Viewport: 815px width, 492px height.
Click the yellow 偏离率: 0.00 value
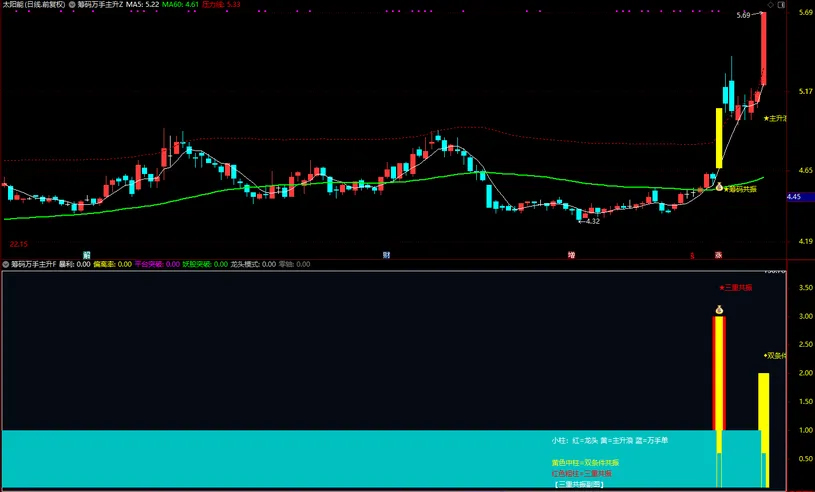(112, 264)
